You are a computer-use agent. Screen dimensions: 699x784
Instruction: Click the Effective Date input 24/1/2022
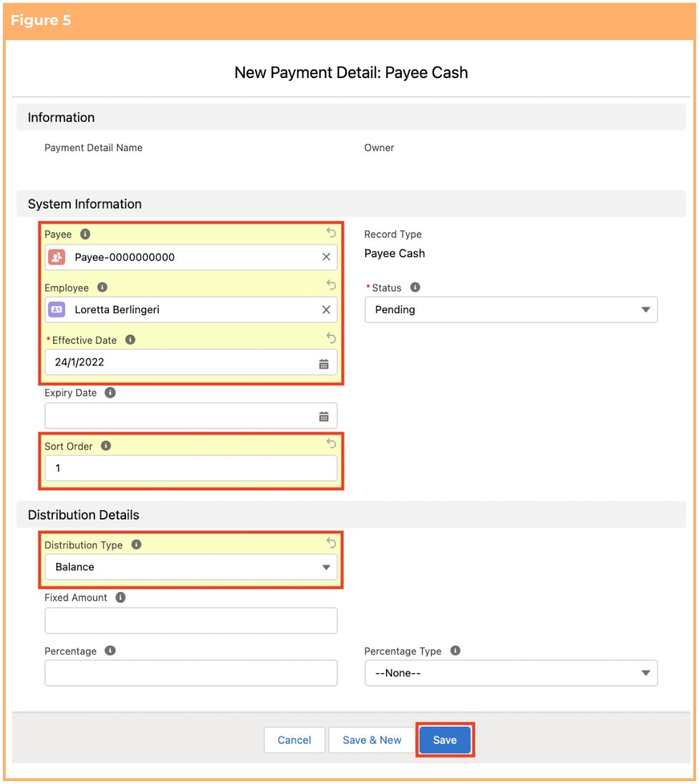point(191,362)
